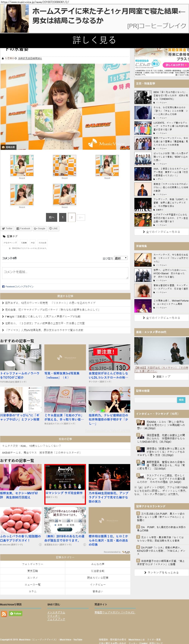189x644 pixels.
Task: Share article via LINE button
Action: pyautogui.click(x=53, y=228)
